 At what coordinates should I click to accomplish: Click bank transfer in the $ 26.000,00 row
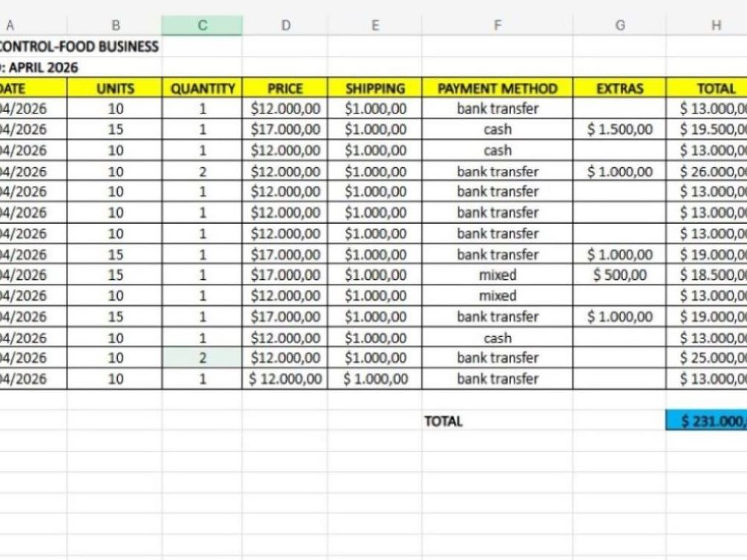tap(498, 171)
